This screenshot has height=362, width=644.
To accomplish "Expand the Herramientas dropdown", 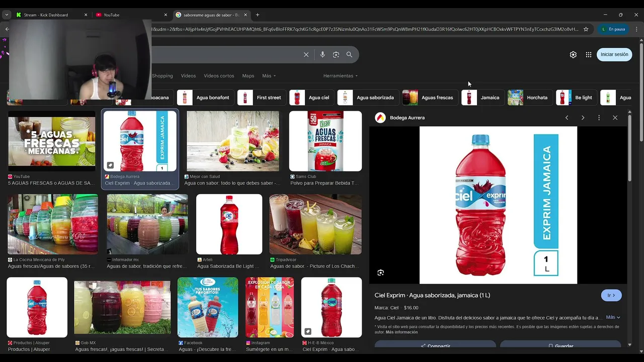I will [341, 76].
